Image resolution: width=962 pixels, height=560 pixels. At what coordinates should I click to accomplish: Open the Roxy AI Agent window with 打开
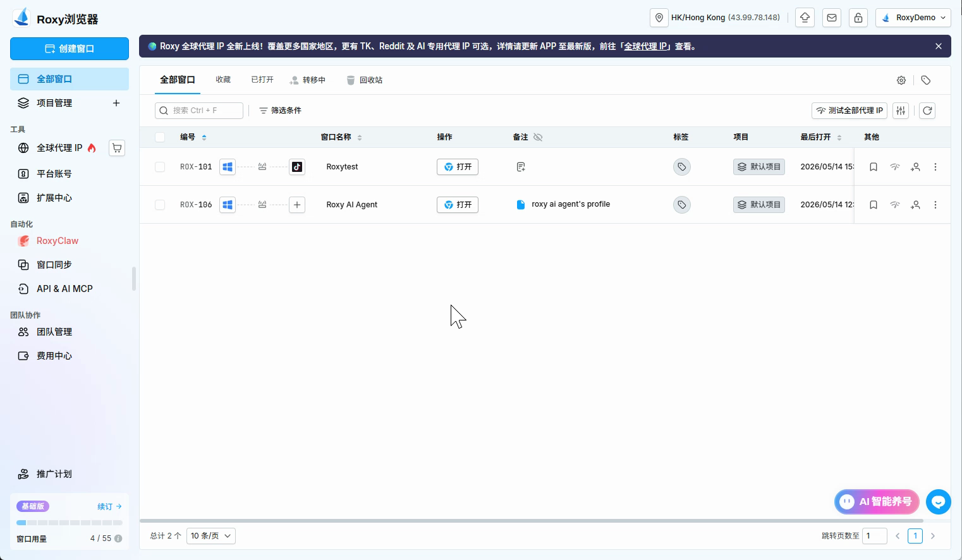pyautogui.click(x=458, y=205)
